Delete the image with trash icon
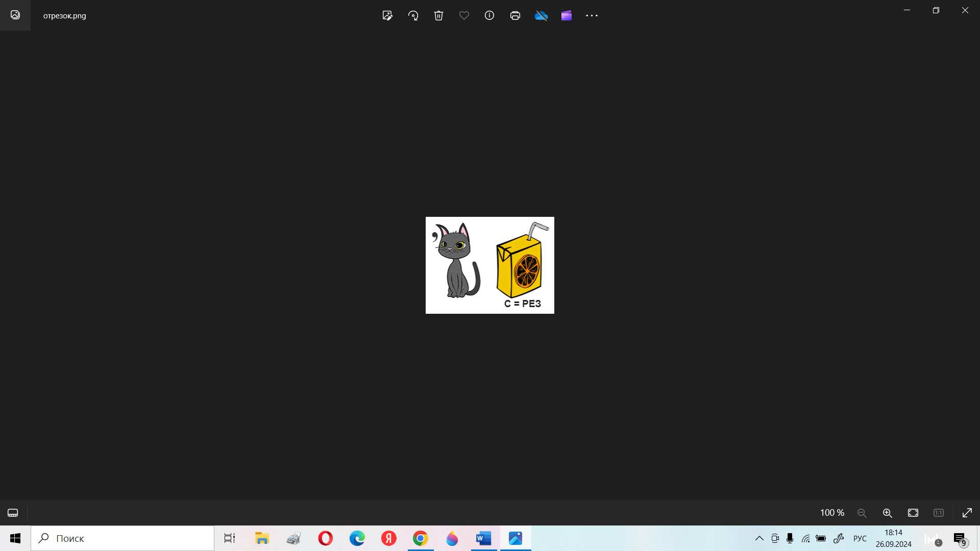 point(438,15)
